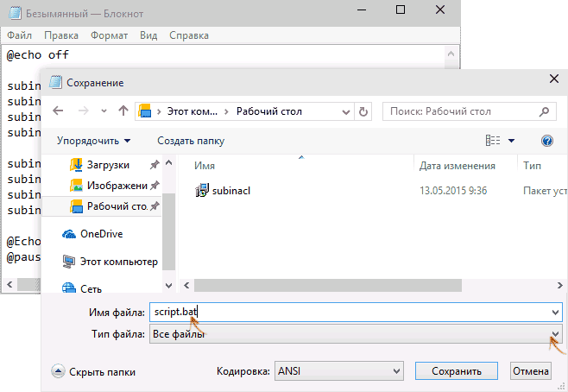Click the file list horizontal scrollbar thumb

point(328,285)
